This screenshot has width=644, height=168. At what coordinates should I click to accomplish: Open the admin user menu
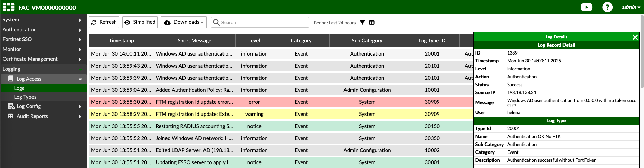click(x=631, y=7)
